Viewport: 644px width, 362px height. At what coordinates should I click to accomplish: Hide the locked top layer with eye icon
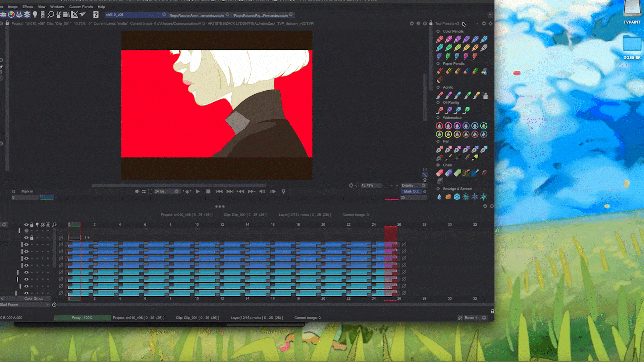(26, 238)
